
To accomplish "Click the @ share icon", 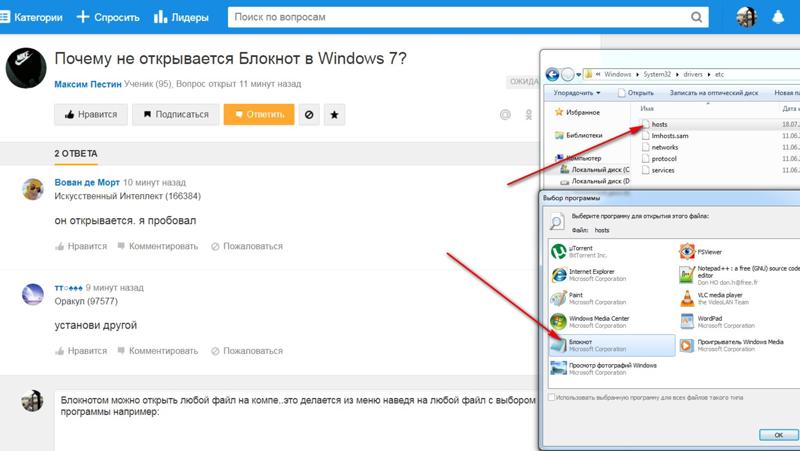I will (x=505, y=115).
